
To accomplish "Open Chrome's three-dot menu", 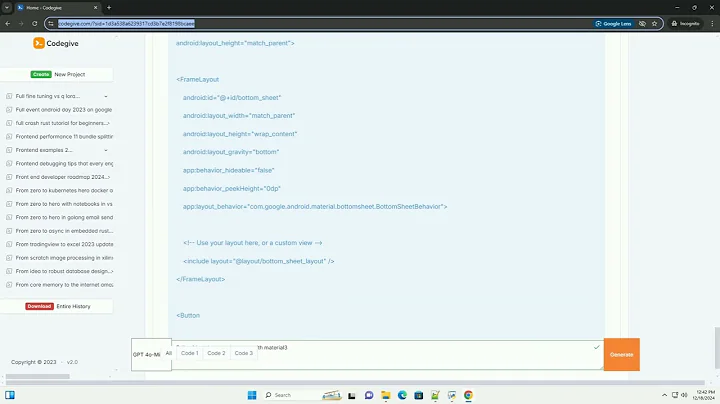I will pos(712,23).
